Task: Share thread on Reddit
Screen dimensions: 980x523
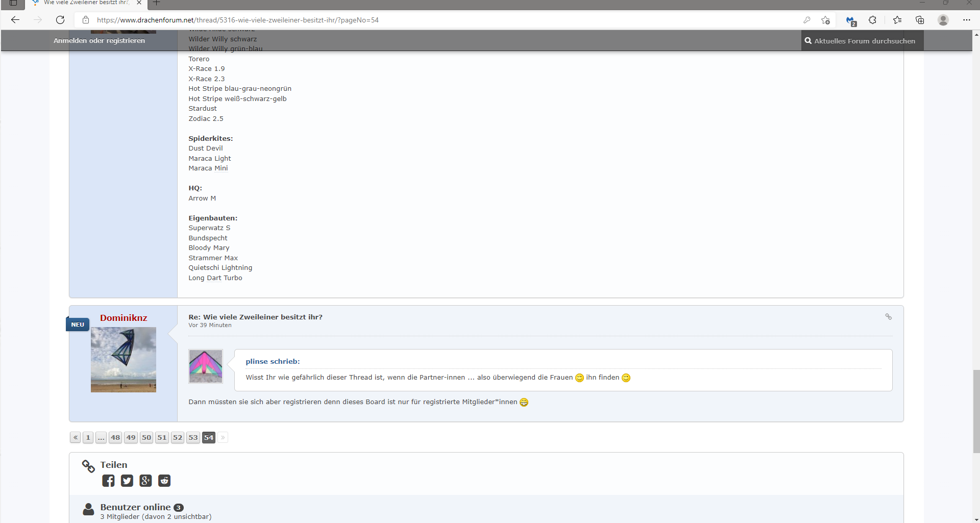Action: pyautogui.click(x=164, y=481)
